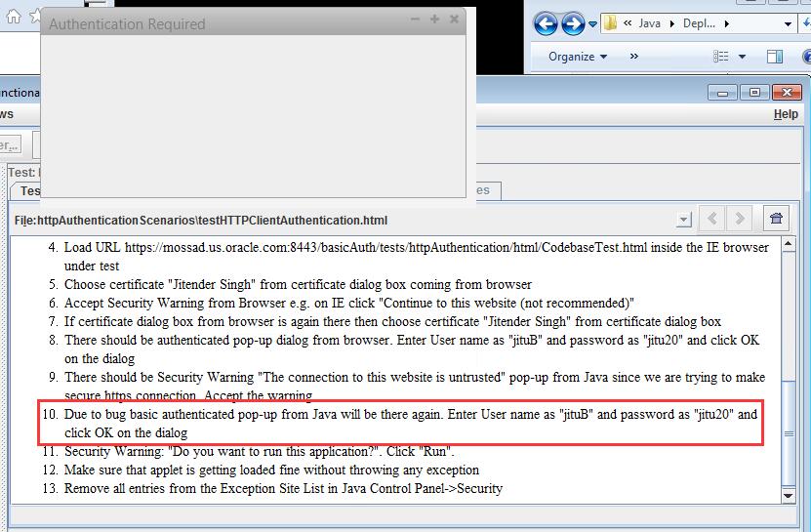The image size is (811, 532).
Task: Click the home button beside the file path
Action: (x=777, y=219)
